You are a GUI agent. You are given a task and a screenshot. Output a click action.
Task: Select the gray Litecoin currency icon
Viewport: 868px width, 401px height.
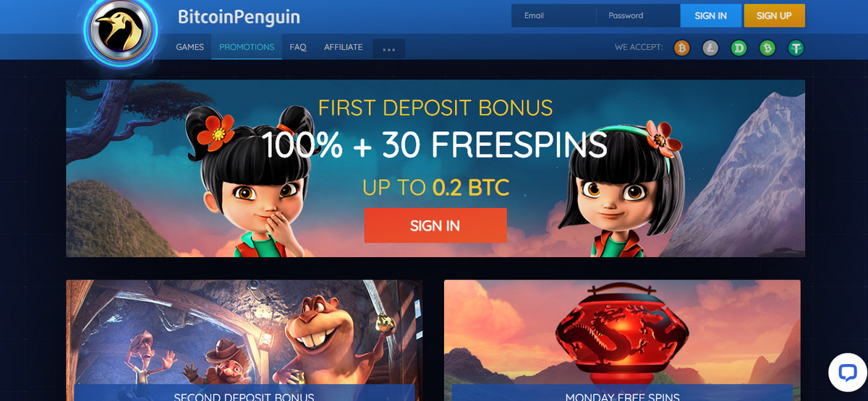click(710, 48)
